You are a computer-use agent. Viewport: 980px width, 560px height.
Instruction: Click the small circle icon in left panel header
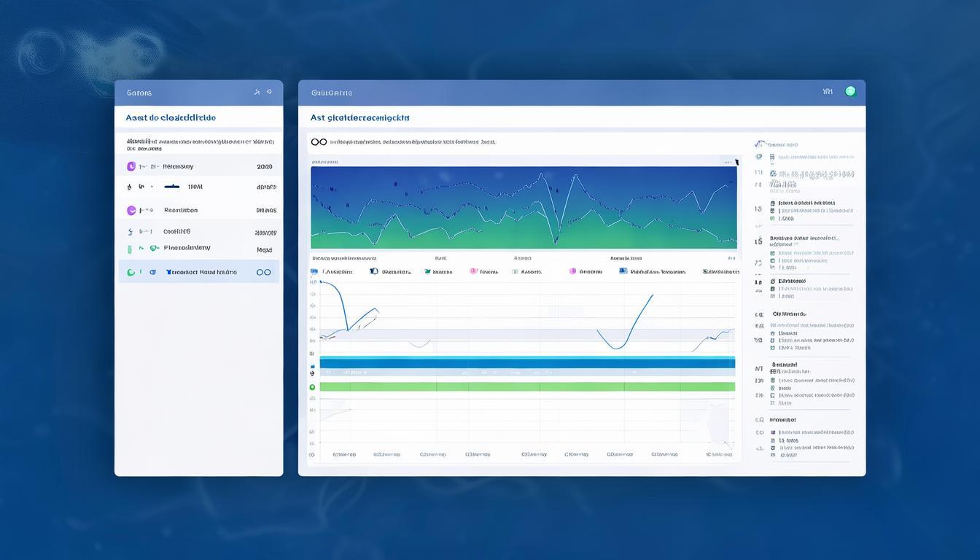tap(269, 92)
